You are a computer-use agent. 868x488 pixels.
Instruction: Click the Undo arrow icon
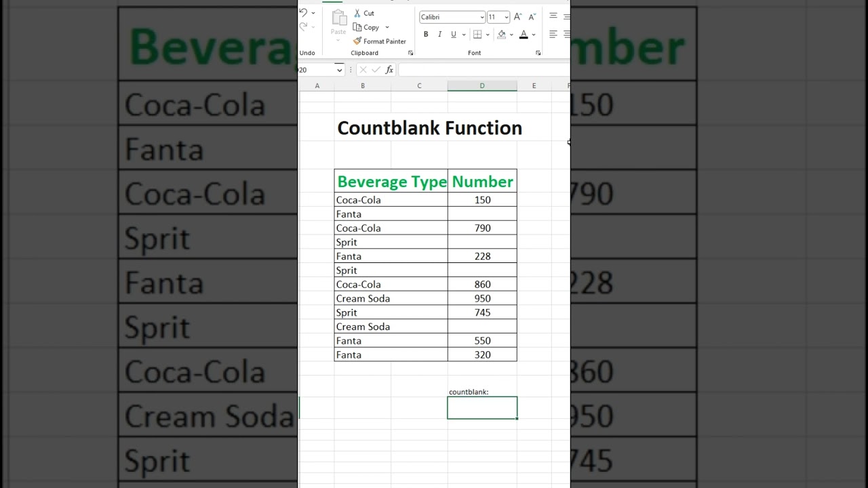303,13
